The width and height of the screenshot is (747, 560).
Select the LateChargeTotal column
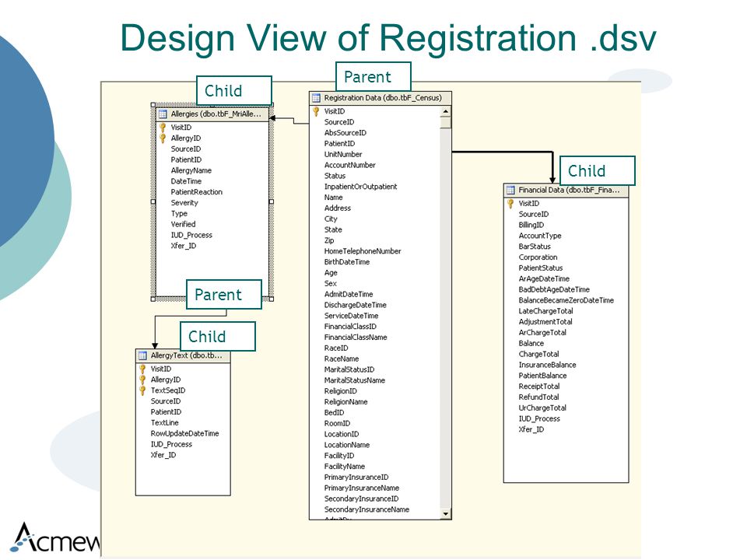pyautogui.click(x=545, y=311)
